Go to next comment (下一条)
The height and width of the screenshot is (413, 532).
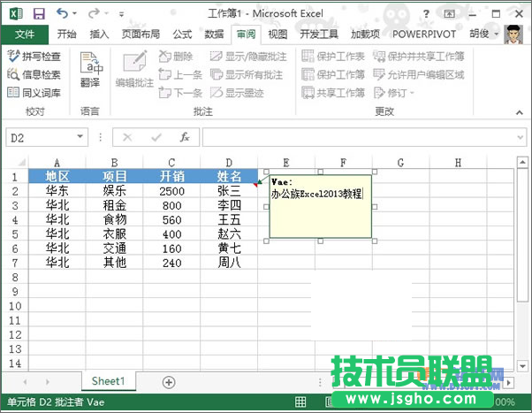point(180,92)
